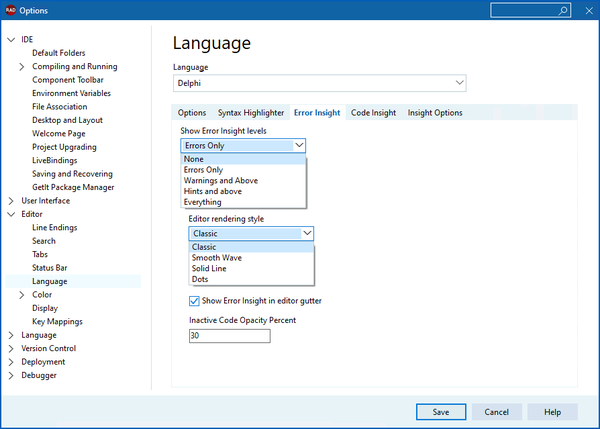Image resolution: width=600 pixels, height=429 pixels.
Task: Click the Inactive Code Opacity Percent field
Action: (230, 336)
